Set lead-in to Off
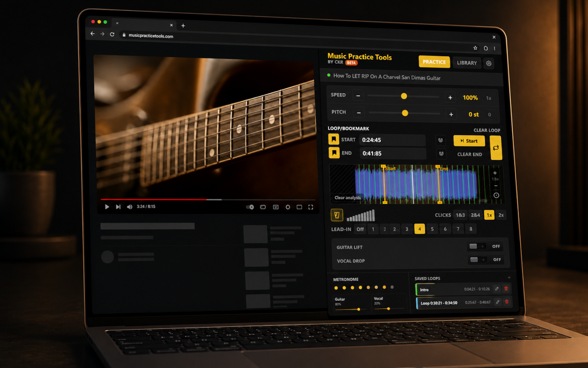This screenshot has height=368, width=588. coord(360,229)
